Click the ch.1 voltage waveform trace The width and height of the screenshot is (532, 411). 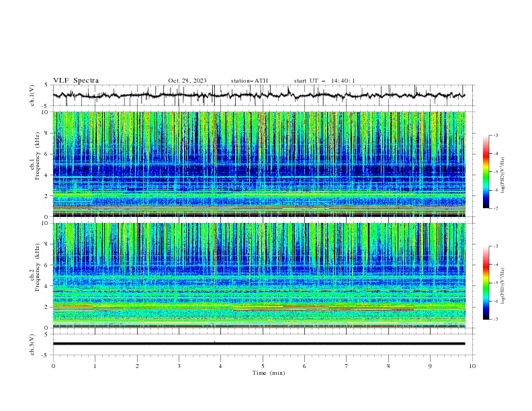259,95
